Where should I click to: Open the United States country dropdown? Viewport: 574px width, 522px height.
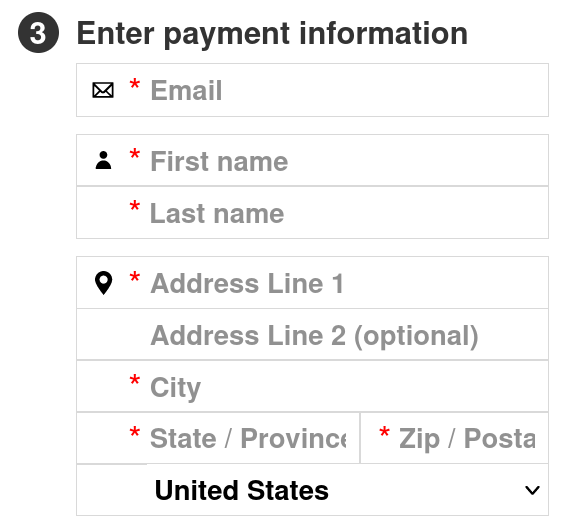pyautogui.click(x=312, y=490)
